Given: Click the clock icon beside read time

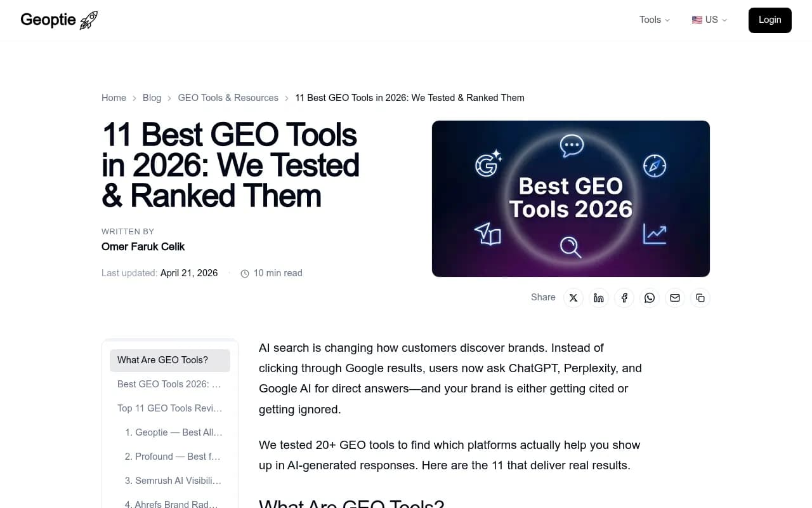Looking at the screenshot, I should [245, 274].
